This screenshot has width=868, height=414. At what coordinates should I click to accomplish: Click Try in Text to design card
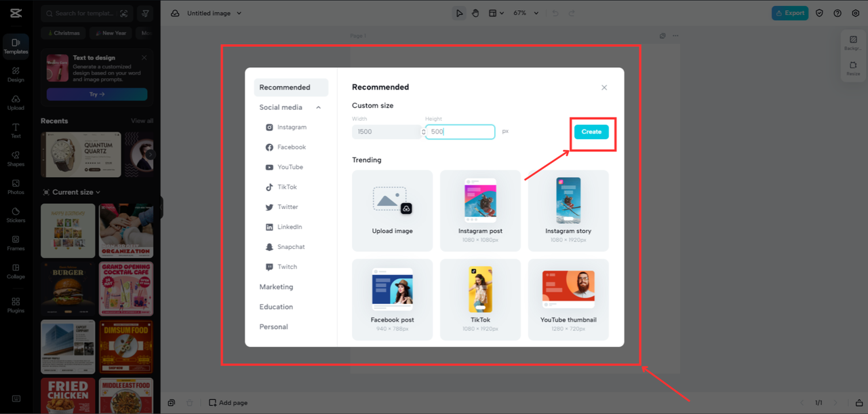click(x=97, y=94)
